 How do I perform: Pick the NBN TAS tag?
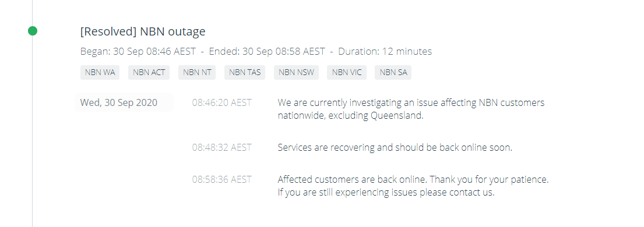point(245,73)
